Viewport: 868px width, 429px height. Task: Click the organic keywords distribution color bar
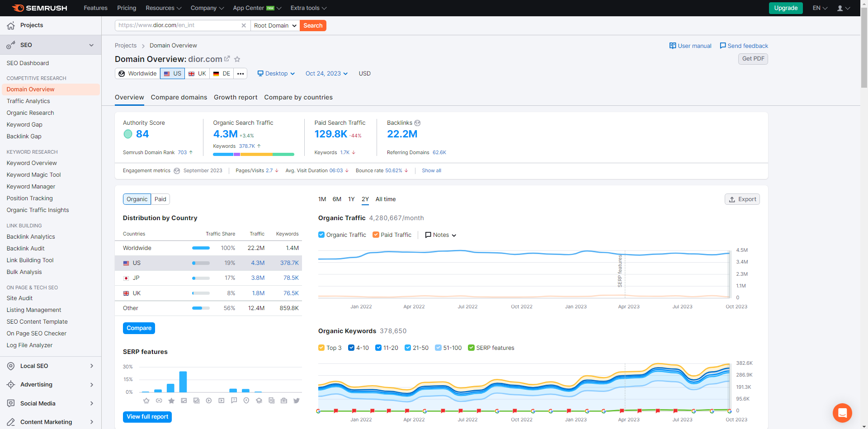[x=254, y=155]
